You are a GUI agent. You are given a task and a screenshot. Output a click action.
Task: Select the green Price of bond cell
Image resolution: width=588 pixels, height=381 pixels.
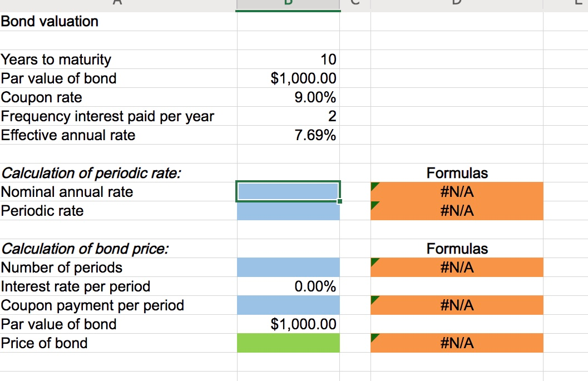coord(288,343)
